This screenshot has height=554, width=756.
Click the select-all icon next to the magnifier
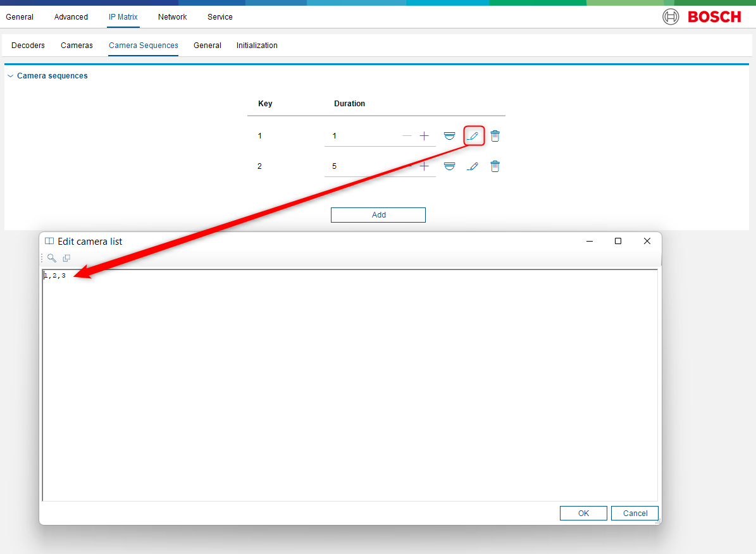[x=66, y=258]
